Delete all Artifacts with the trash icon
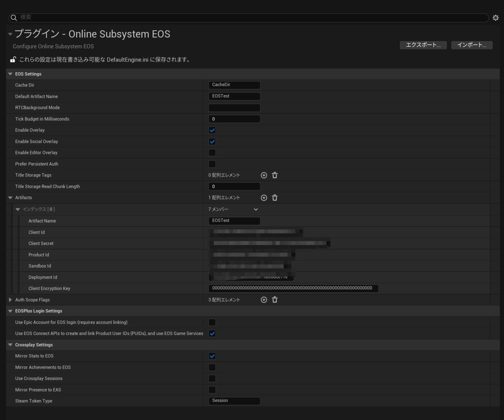This screenshot has height=420, width=504. click(275, 197)
